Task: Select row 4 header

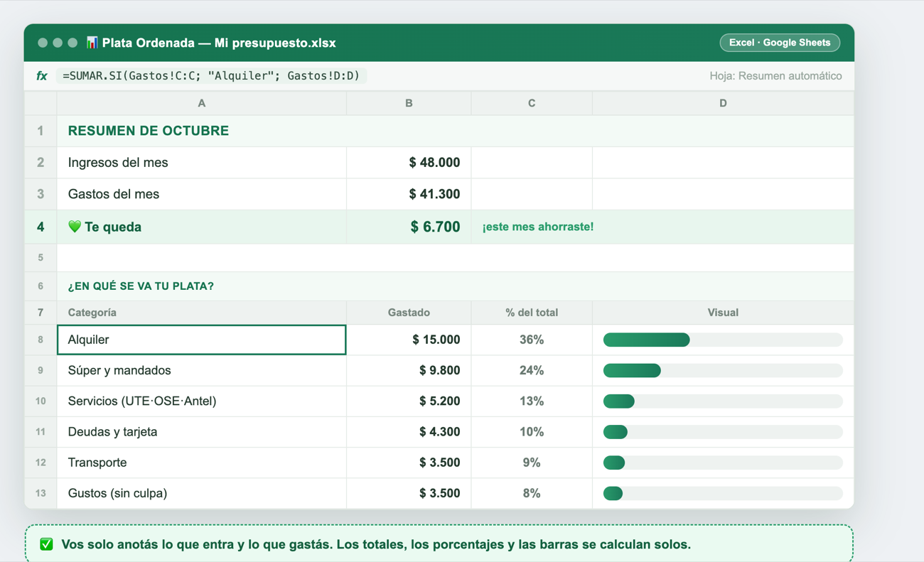Action: (41, 227)
